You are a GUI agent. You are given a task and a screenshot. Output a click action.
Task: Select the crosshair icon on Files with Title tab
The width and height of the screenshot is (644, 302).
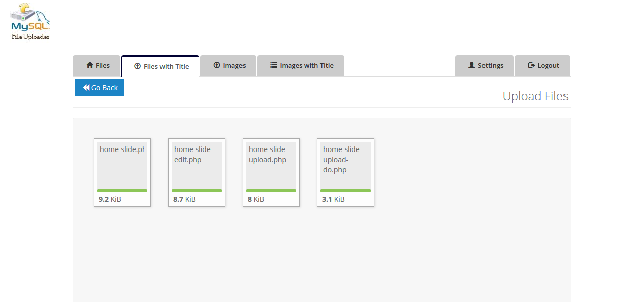[137, 65]
